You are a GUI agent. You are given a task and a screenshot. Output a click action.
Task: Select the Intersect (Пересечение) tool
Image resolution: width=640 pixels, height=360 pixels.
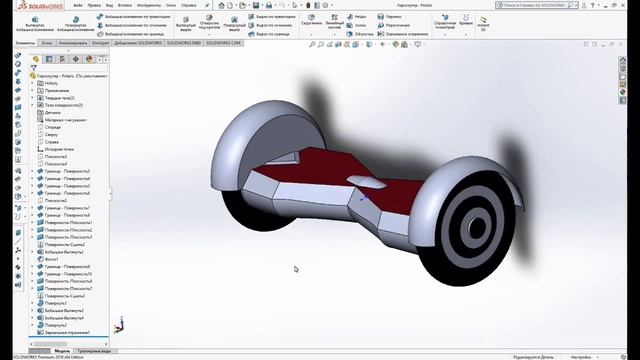point(393,25)
